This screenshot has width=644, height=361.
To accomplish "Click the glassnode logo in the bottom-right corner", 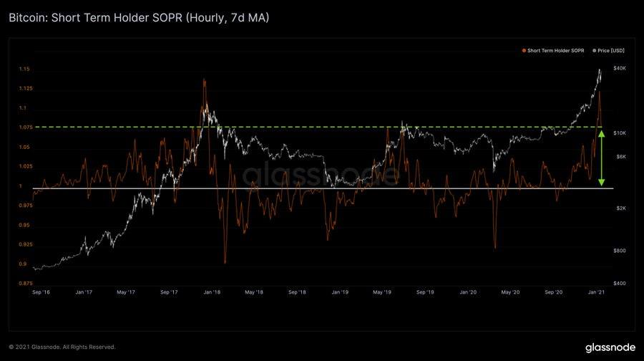I will point(610,347).
